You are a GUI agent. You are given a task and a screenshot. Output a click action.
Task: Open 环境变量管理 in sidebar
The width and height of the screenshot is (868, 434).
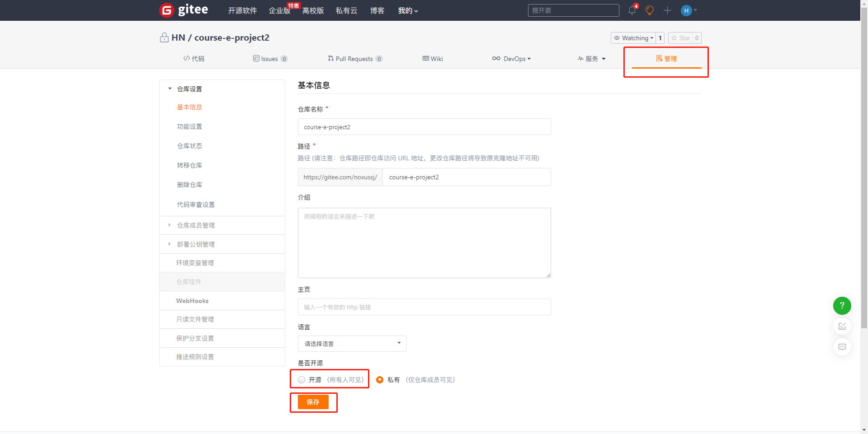click(195, 263)
